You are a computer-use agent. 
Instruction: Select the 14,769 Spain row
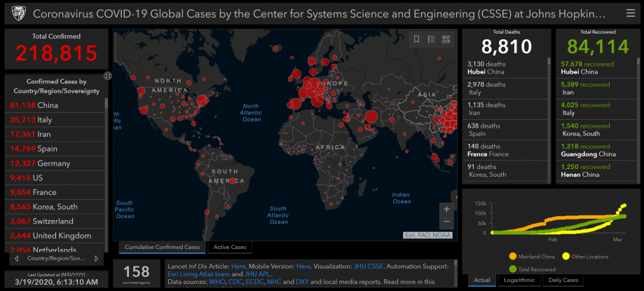click(x=55, y=149)
